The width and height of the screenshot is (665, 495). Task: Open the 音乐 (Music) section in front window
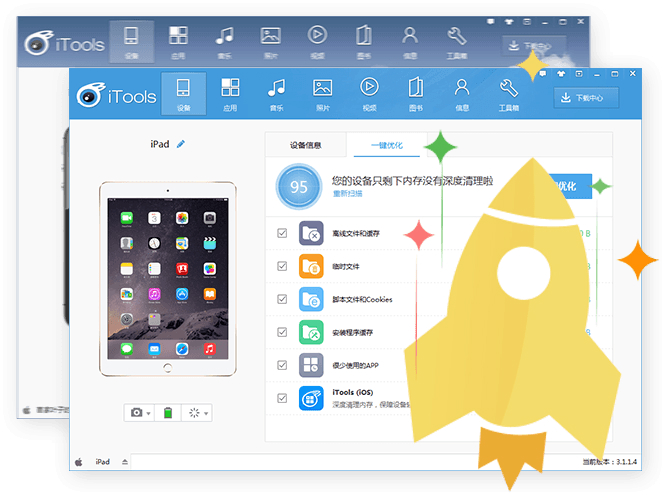[277, 94]
